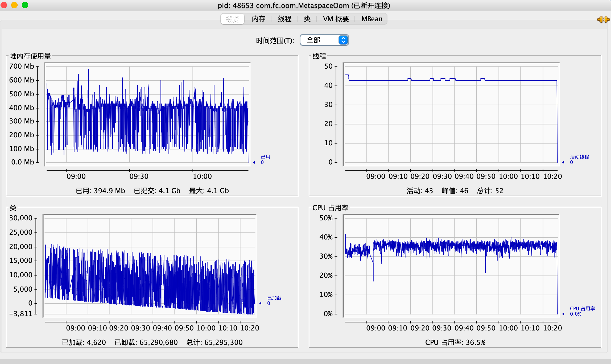The image size is (611, 364).
Task: Click the 时间范围(T): label
Action: (x=275, y=41)
